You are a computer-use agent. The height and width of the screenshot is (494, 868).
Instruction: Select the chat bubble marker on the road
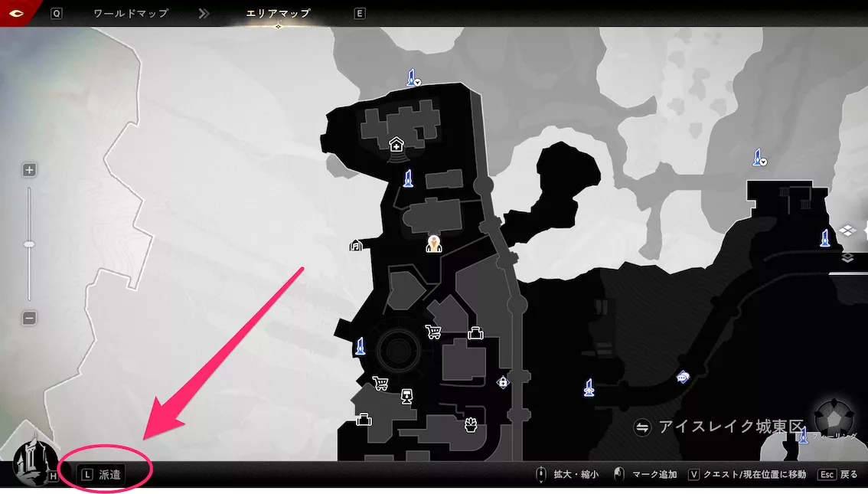683,377
